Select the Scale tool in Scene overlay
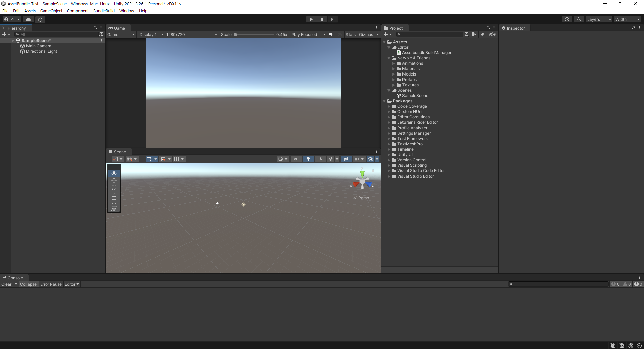The image size is (644, 349). 114,194
